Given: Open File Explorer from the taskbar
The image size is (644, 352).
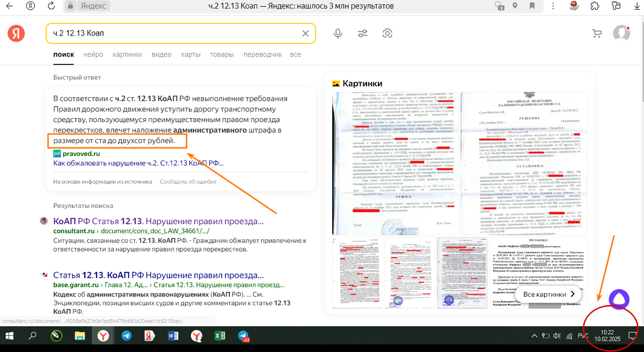Looking at the screenshot, I should coord(79,336).
